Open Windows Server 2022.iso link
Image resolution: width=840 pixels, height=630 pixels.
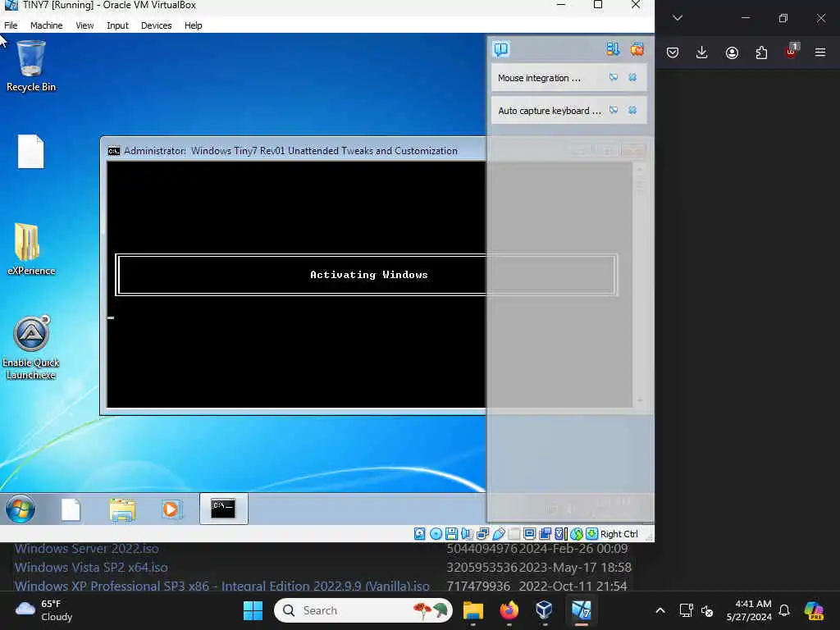click(86, 549)
